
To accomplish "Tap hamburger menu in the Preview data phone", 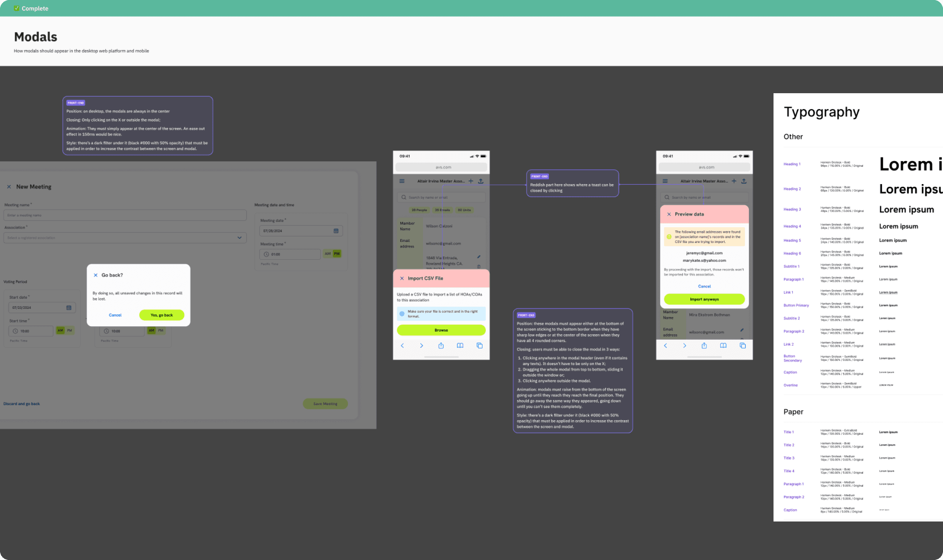I will coord(665,181).
